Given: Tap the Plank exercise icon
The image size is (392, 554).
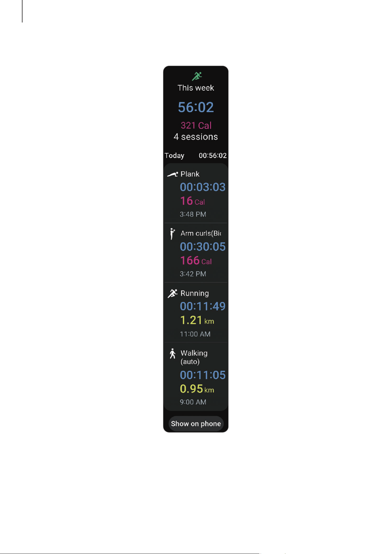Looking at the screenshot, I should pos(173,174).
